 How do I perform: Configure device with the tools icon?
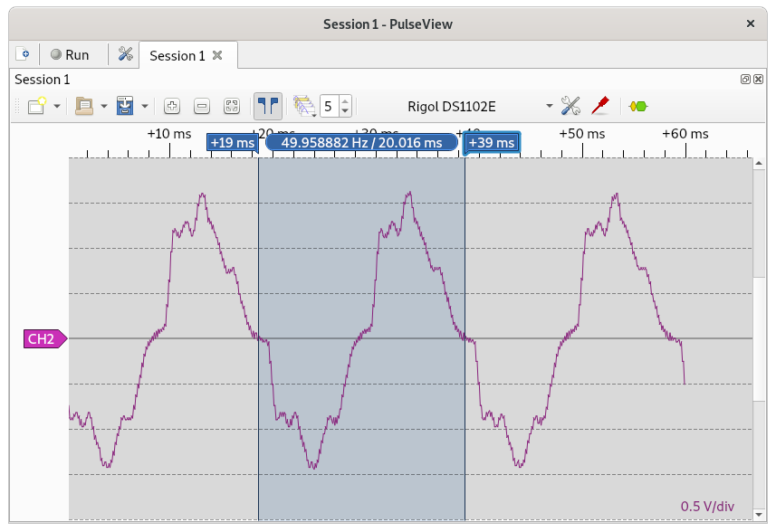tap(570, 106)
